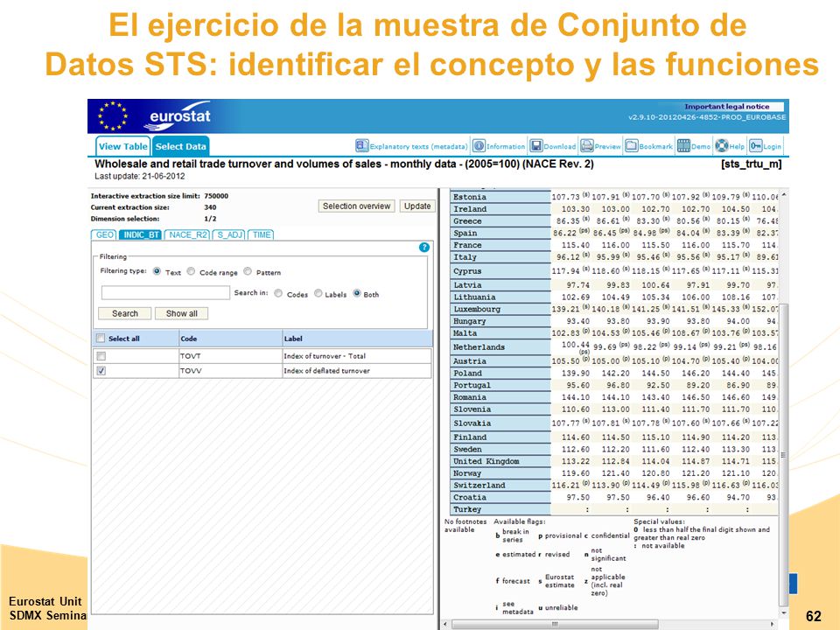Viewport: 840px width, 630px height.
Task: Click the Poland row header
Action: point(500,374)
